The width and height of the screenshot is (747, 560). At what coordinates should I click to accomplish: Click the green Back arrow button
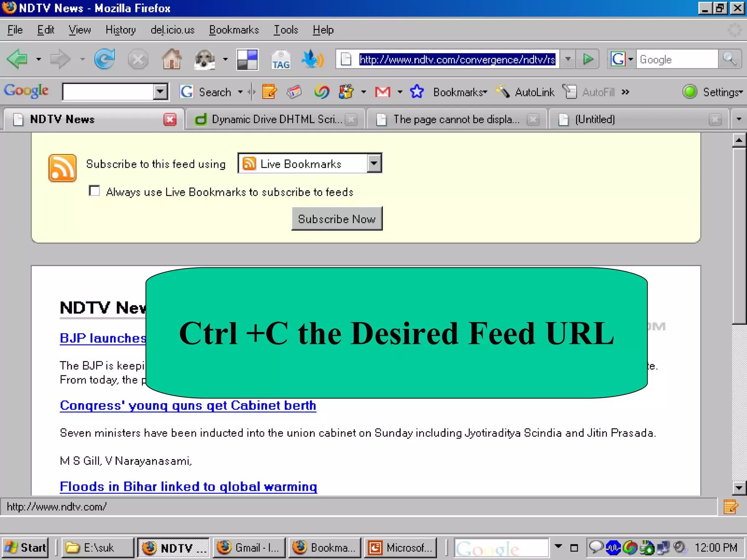pyautogui.click(x=17, y=59)
